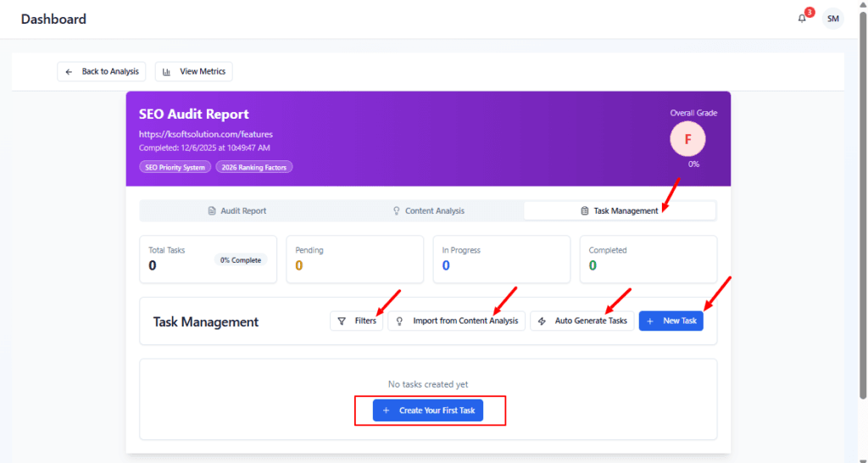868x463 pixels.
Task: Click the plus icon on New Task
Action: tap(650, 321)
